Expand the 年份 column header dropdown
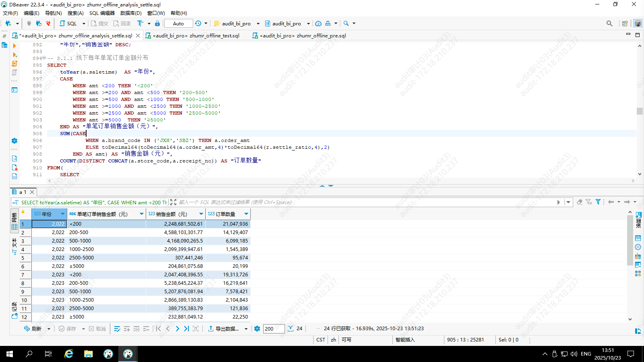Screen dimensions: 644x362 (x=62, y=214)
